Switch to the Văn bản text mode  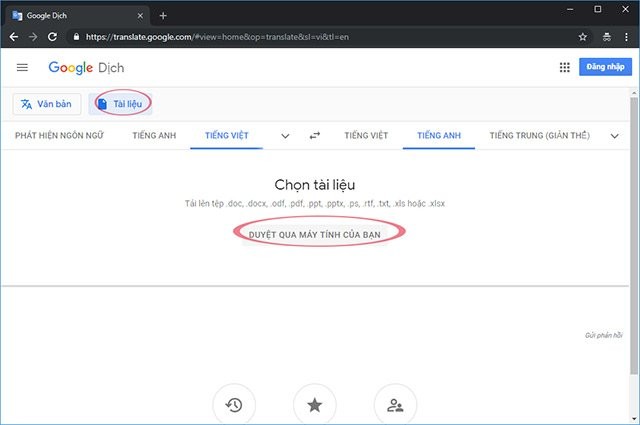point(47,104)
